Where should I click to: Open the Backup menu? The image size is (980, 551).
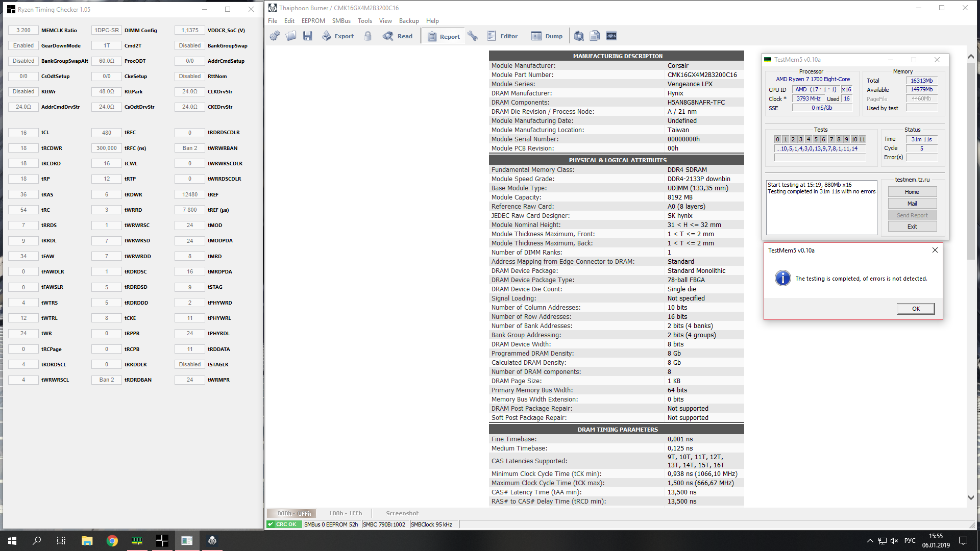(x=408, y=21)
